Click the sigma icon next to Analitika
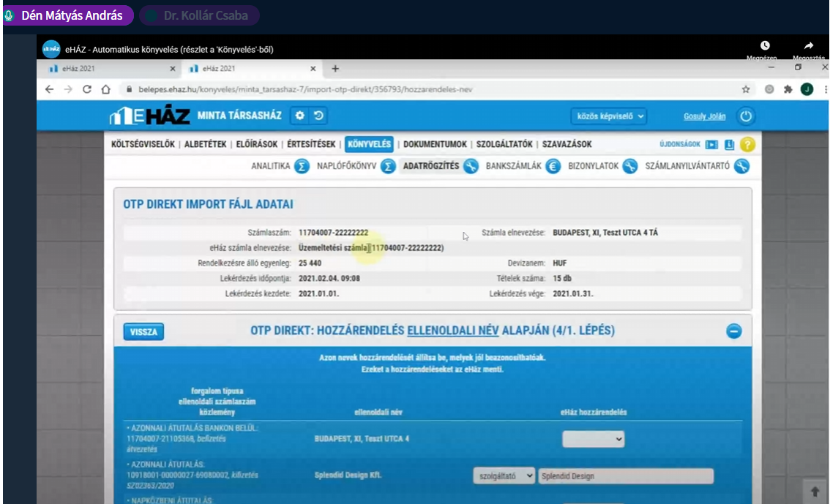 point(302,166)
